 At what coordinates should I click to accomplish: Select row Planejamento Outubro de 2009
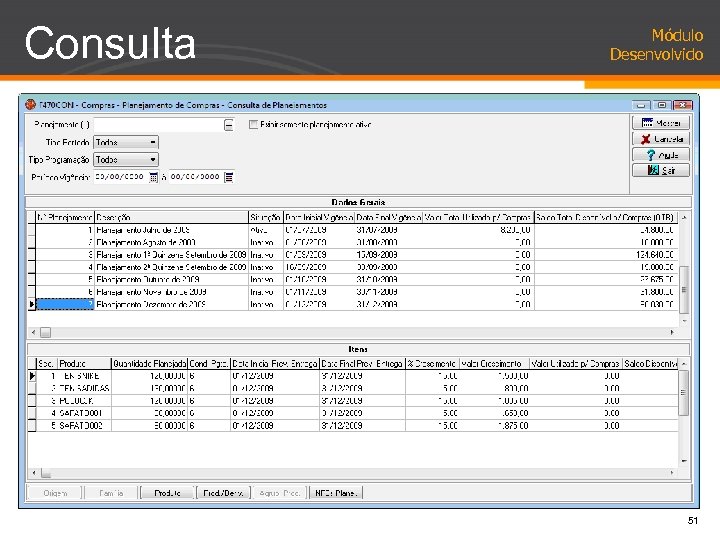tap(353, 280)
